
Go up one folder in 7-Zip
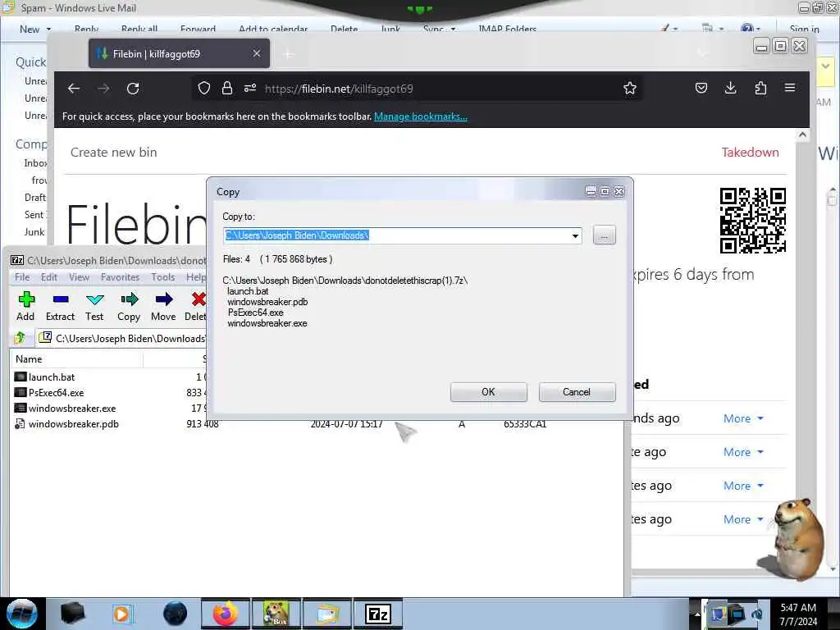(x=20, y=338)
